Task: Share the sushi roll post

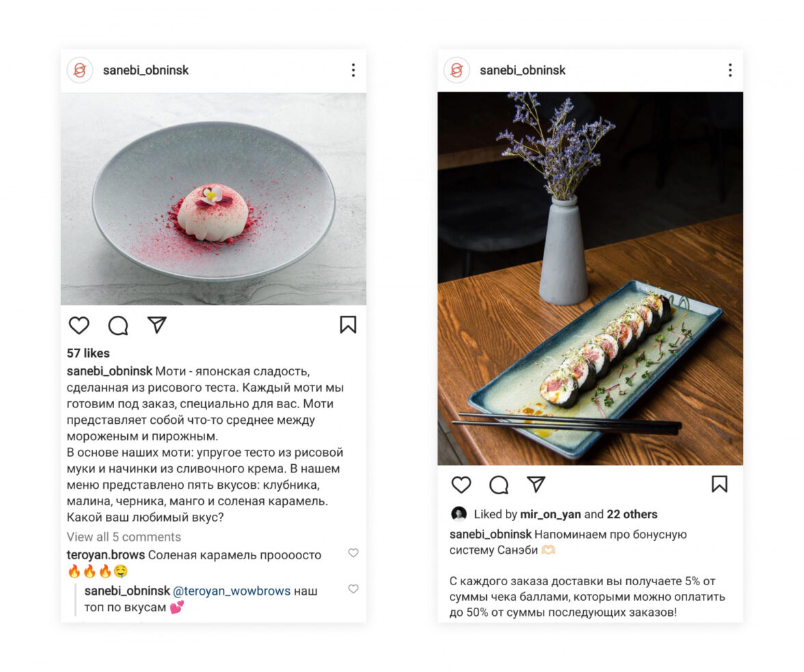Action: (x=536, y=484)
